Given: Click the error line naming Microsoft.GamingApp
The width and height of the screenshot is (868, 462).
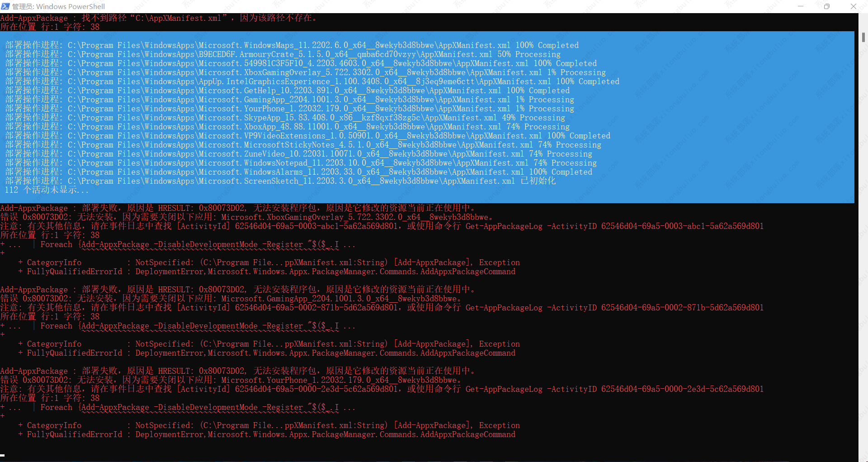Looking at the screenshot, I should [231, 299].
